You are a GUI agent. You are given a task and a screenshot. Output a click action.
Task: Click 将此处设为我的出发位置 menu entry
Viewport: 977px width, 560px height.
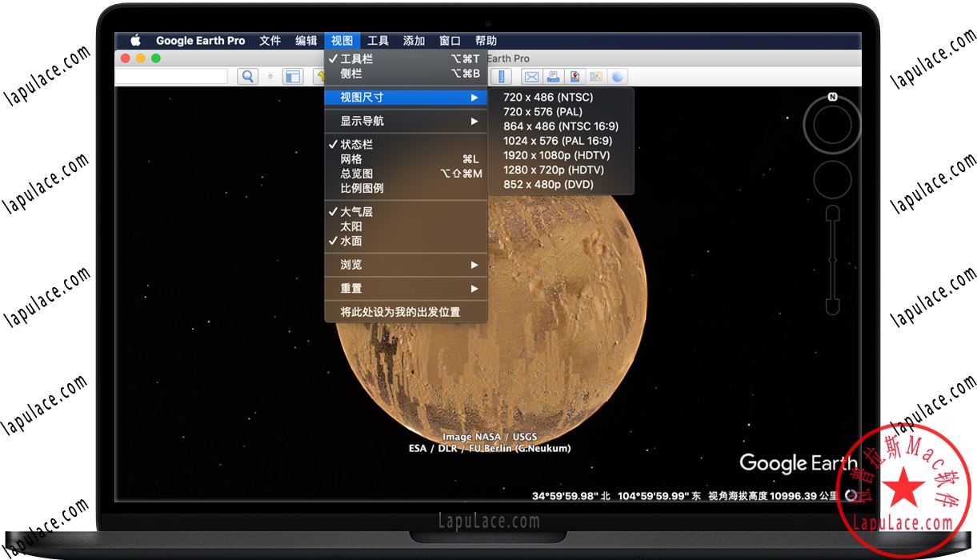[x=400, y=312]
